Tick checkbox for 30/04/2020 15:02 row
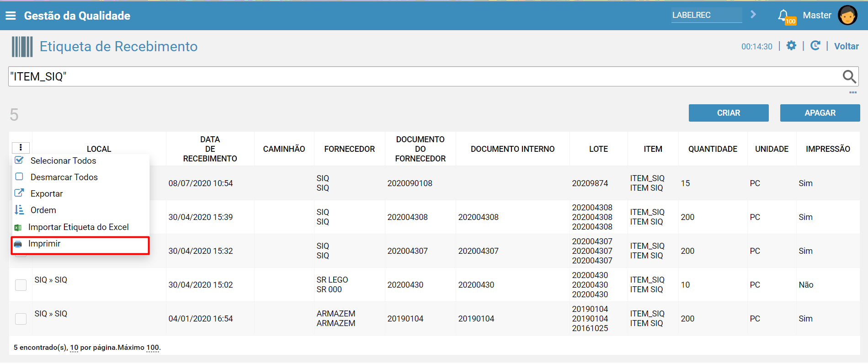 click(x=21, y=285)
